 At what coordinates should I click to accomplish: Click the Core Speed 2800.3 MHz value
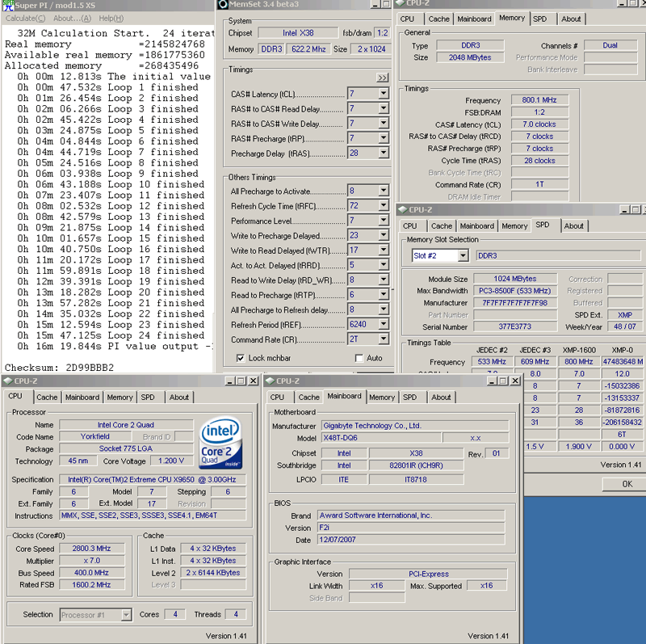click(x=91, y=549)
